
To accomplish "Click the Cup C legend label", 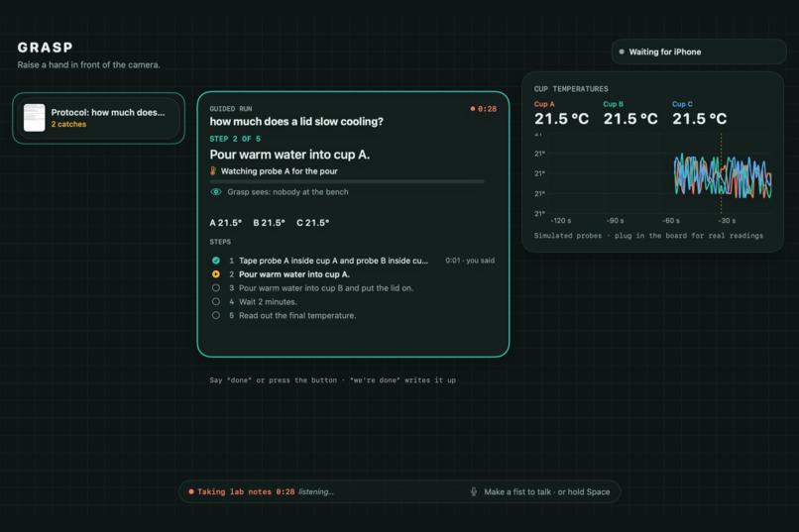I will coord(682,104).
